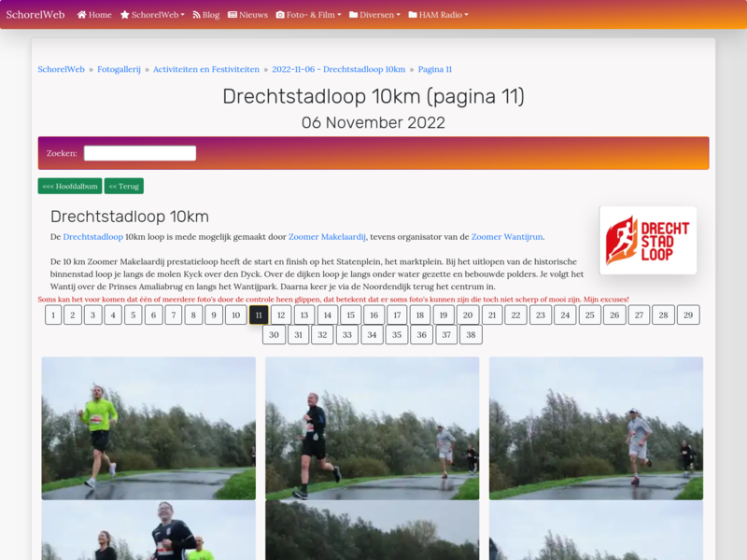The width and height of the screenshot is (747, 560).
Task: Open second-row photo of smiling runners
Action: [x=148, y=530]
